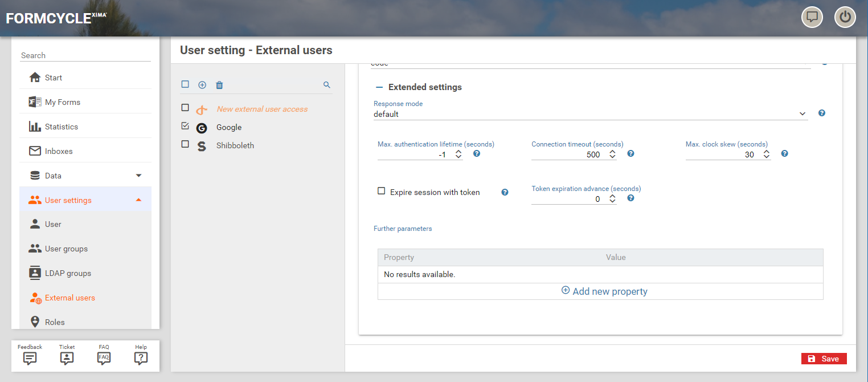Enable Expire session with token checkbox
868x382 pixels.
tap(382, 192)
